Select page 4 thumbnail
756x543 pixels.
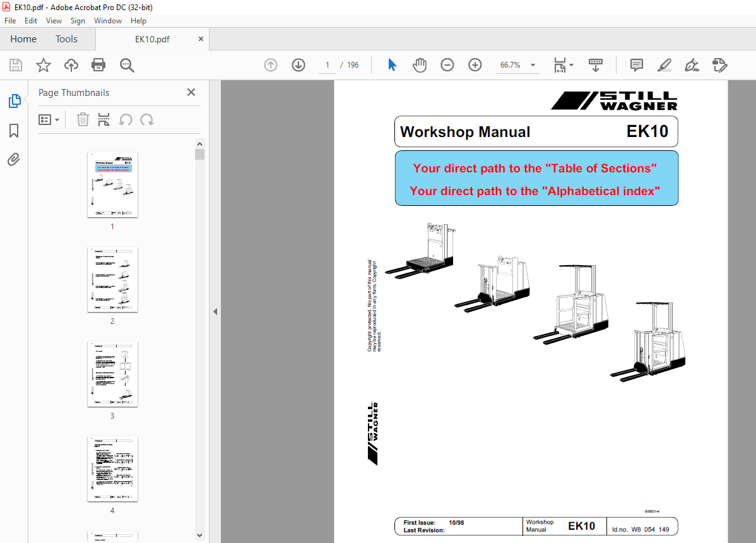112,469
